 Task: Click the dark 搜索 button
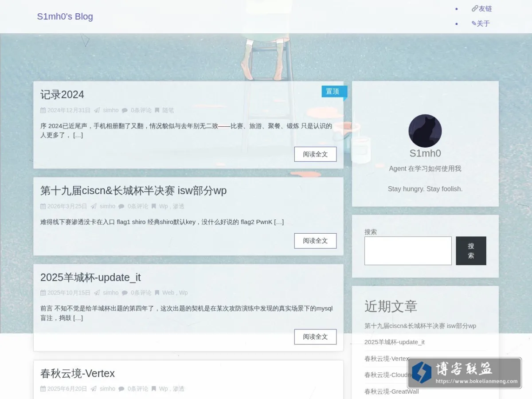471,251
